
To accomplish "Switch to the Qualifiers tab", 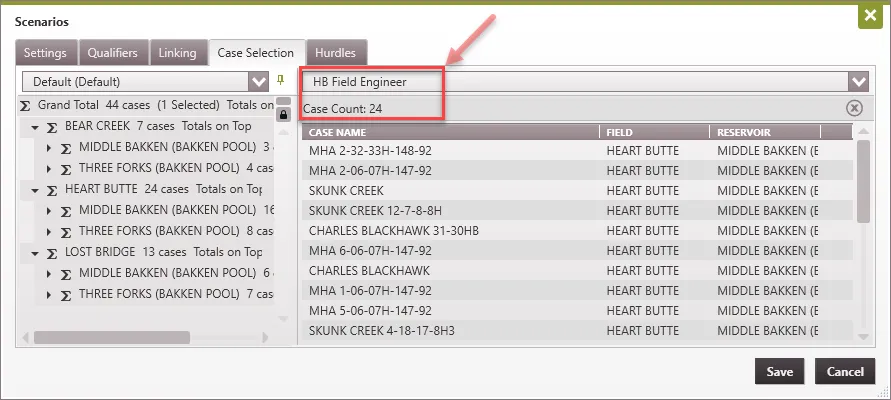I will tap(118, 52).
